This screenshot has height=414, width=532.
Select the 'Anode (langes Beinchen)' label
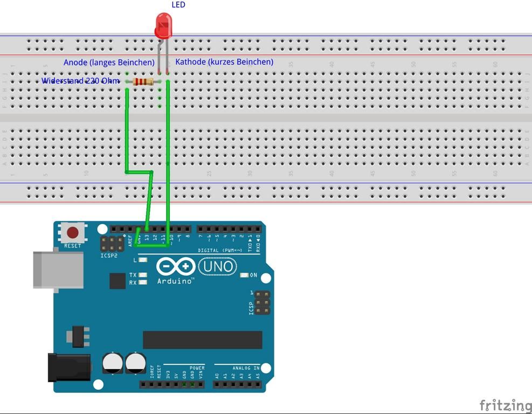109,63
